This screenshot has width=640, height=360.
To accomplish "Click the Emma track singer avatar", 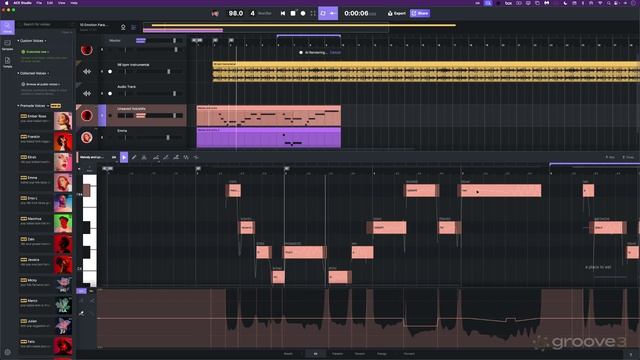I will click(x=87, y=138).
